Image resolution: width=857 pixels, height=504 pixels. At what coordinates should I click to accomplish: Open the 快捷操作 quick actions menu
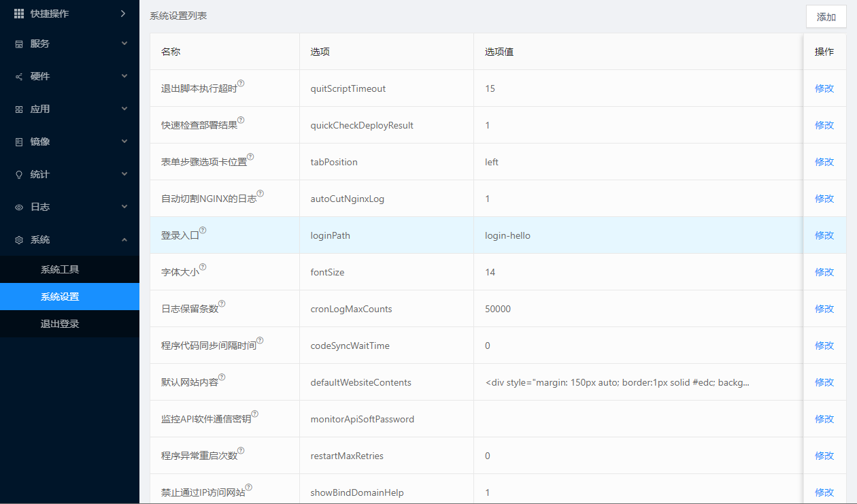point(69,14)
